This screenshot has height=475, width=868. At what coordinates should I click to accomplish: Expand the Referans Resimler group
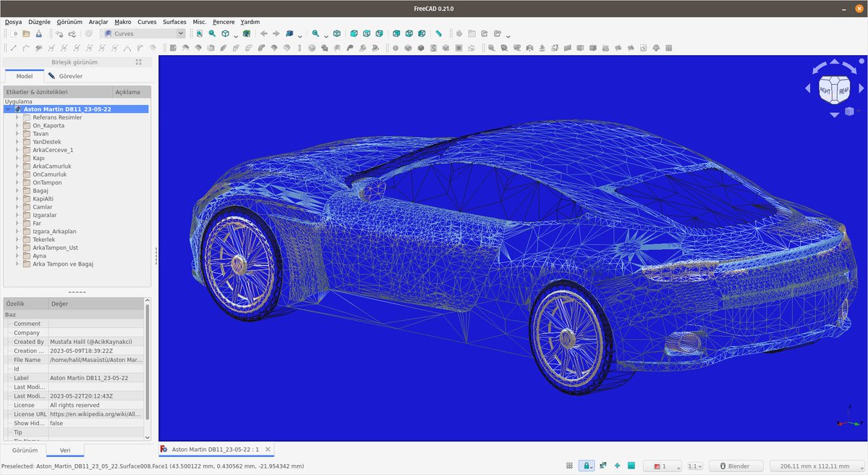click(x=17, y=117)
